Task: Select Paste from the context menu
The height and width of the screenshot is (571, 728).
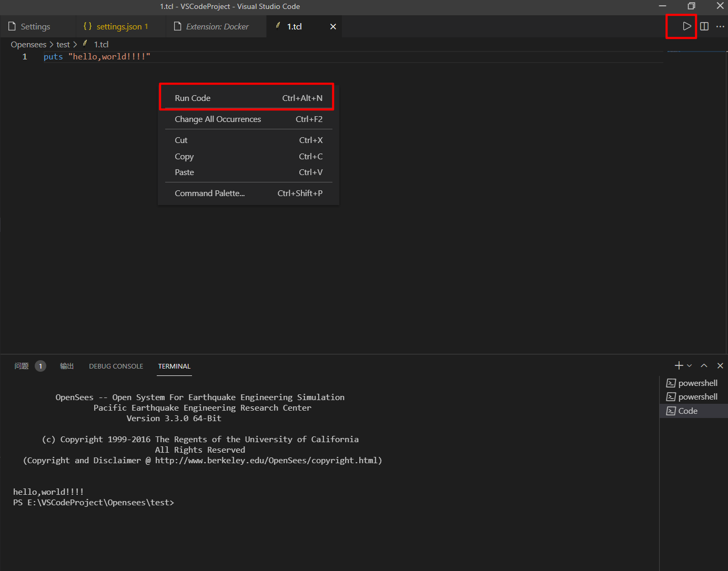Action: pyautogui.click(x=248, y=172)
